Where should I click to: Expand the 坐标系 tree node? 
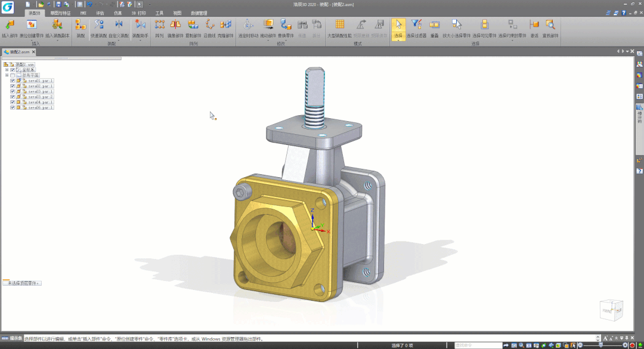click(x=7, y=70)
